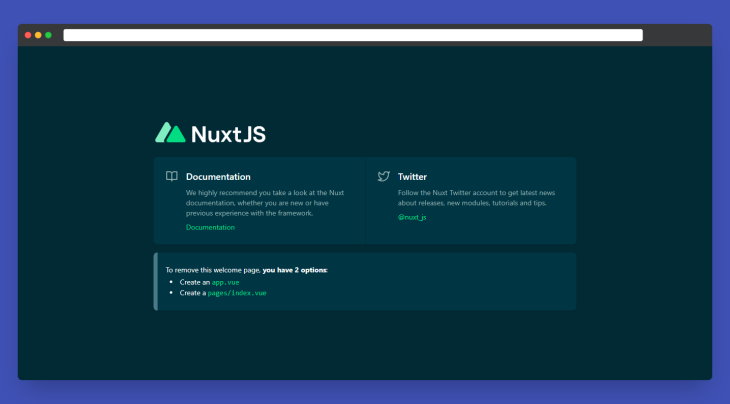Click the 'We highly recommend' documentation description
Viewport: 730px width, 404px height.
pyautogui.click(x=265, y=203)
